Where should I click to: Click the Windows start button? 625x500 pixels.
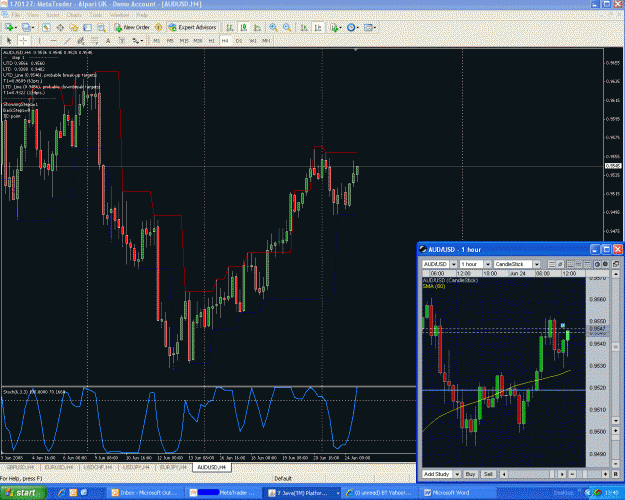click(23, 493)
